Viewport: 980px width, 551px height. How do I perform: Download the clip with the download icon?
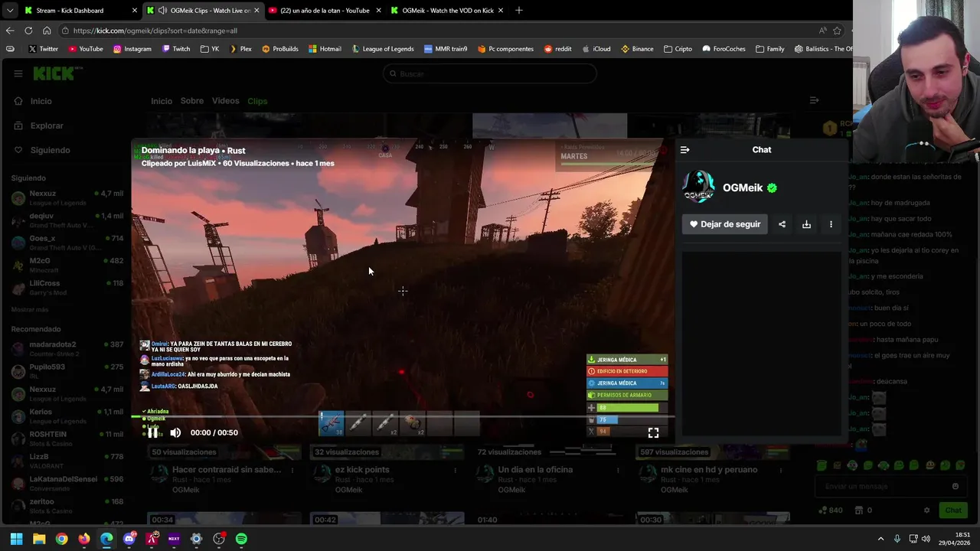click(x=806, y=224)
